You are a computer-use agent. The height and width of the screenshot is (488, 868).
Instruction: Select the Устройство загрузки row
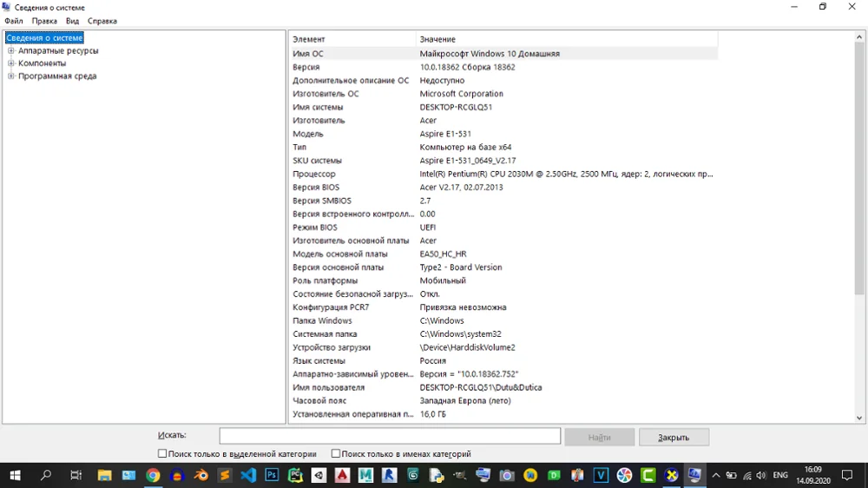[503, 347]
